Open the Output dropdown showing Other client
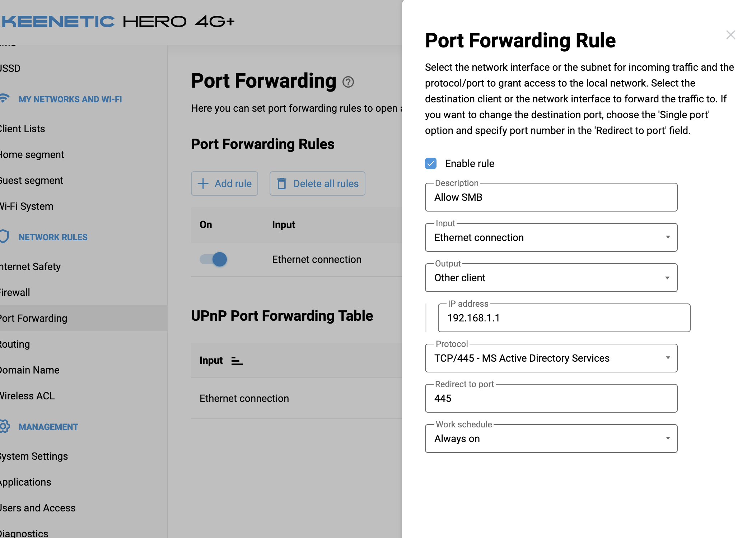This screenshot has height=538, width=756. (551, 278)
